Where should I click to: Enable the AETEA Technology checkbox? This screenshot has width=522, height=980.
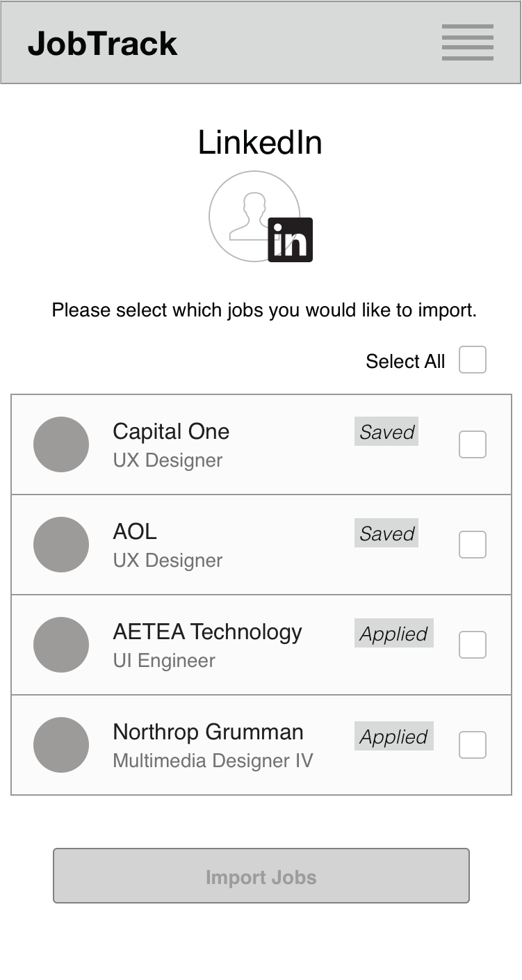(x=473, y=645)
